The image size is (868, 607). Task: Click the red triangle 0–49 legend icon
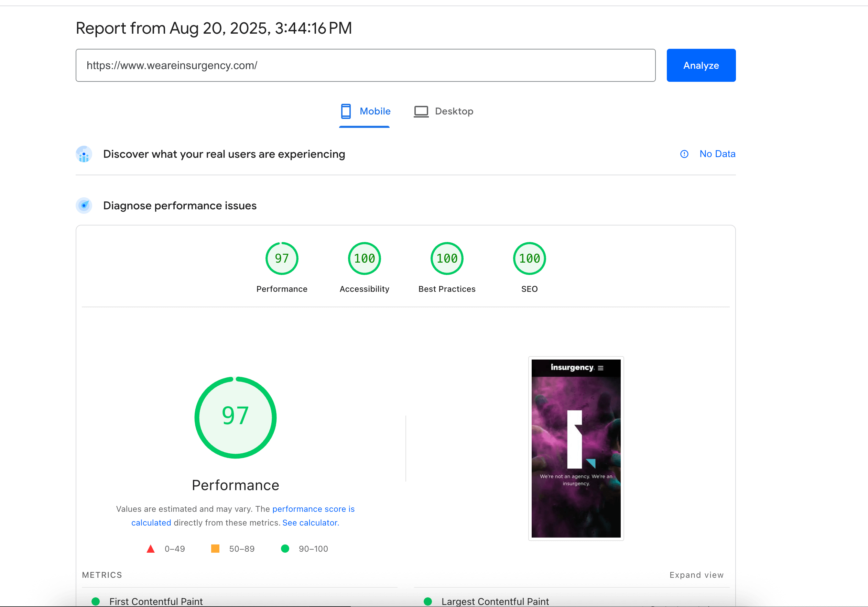click(151, 549)
